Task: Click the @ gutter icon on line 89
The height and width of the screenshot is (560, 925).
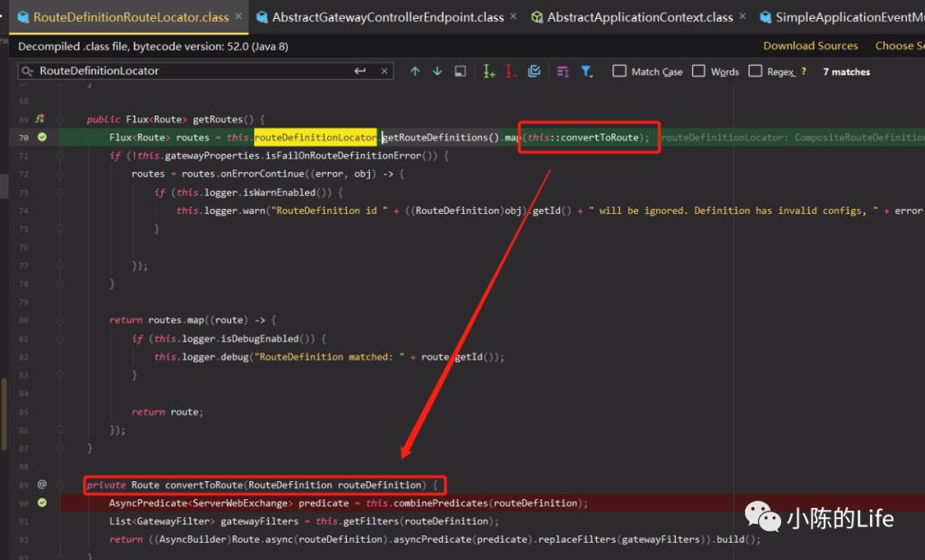Action: click(x=42, y=485)
